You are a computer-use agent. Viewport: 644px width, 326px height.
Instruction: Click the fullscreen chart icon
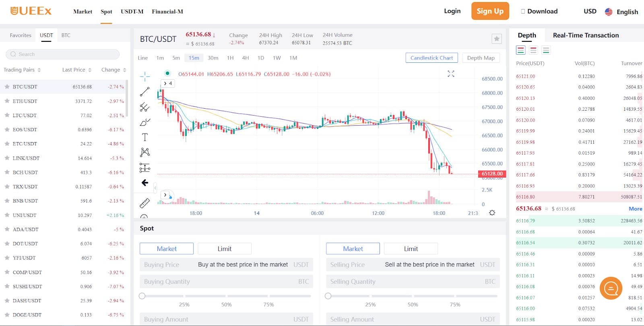[451, 74]
